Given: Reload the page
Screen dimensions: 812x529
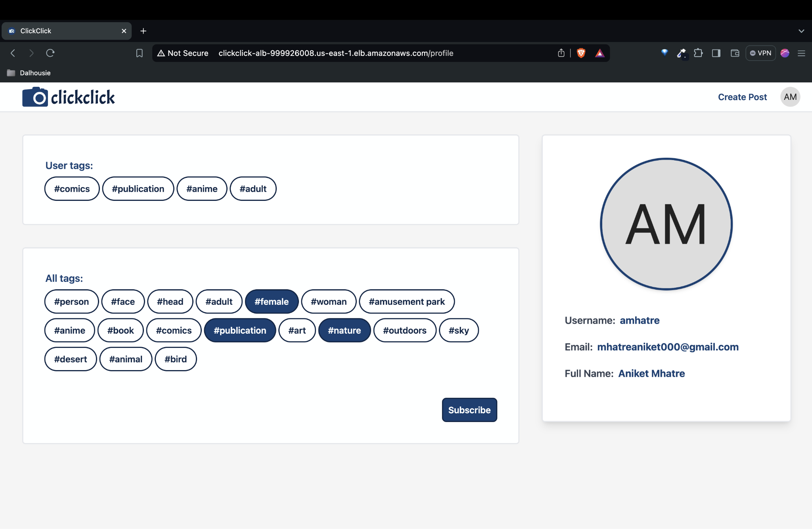Looking at the screenshot, I should 50,53.
